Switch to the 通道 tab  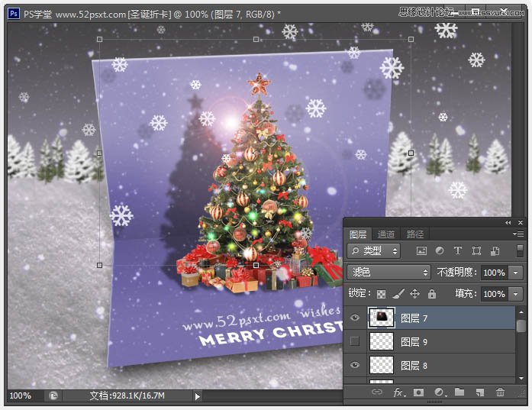(x=386, y=234)
